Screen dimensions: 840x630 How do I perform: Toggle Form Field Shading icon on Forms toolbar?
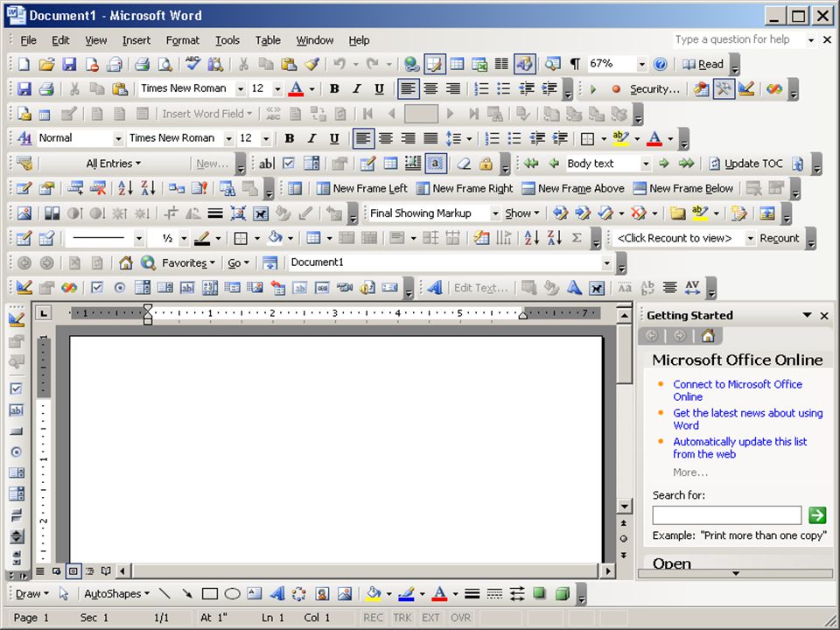[x=436, y=164]
